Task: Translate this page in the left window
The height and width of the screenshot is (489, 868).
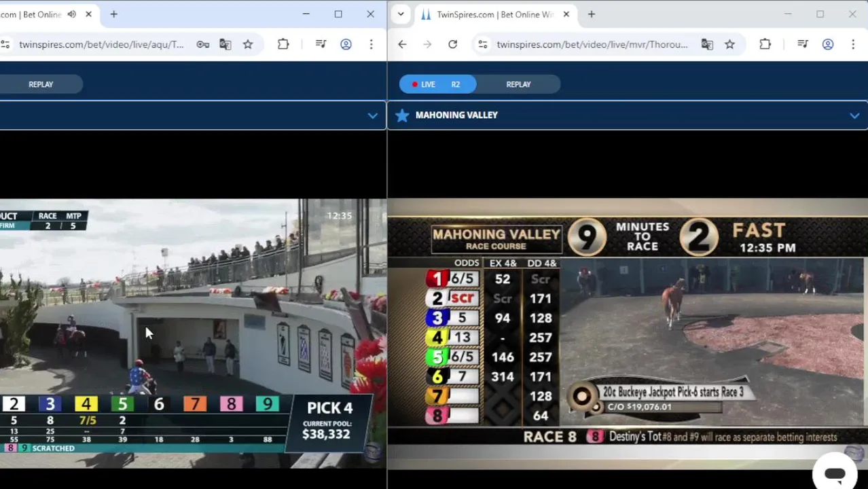Action: 225,44
